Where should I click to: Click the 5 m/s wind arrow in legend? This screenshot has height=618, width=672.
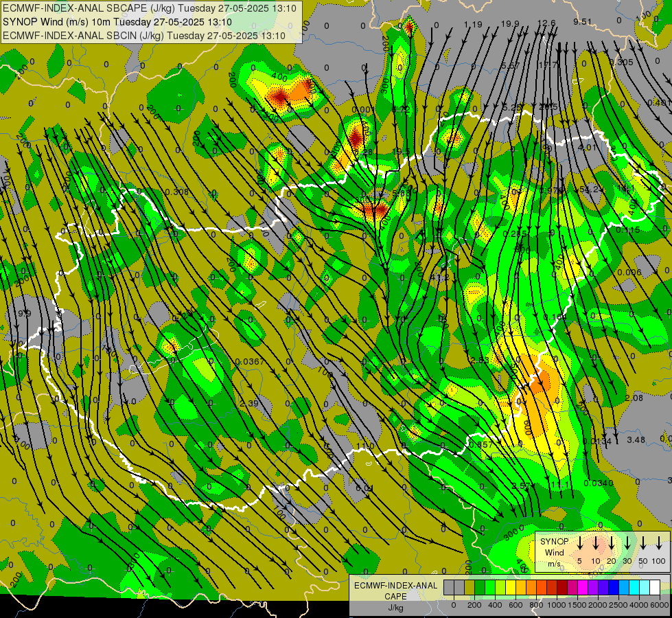(x=579, y=543)
